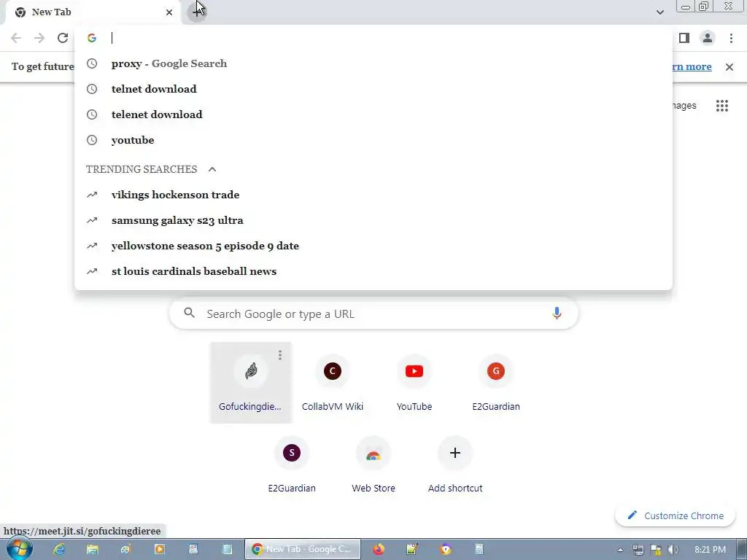Open the network tray icon
Screen dimensions: 747x560
point(638,550)
